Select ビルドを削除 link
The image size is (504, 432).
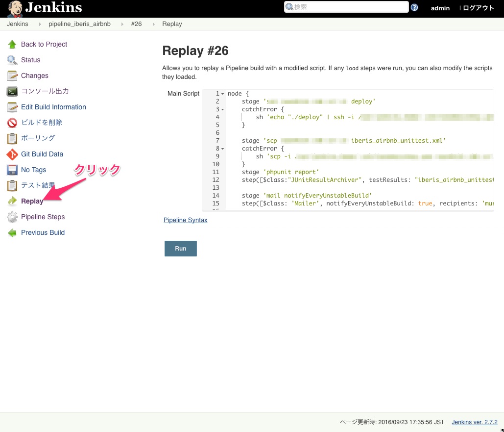click(42, 122)
